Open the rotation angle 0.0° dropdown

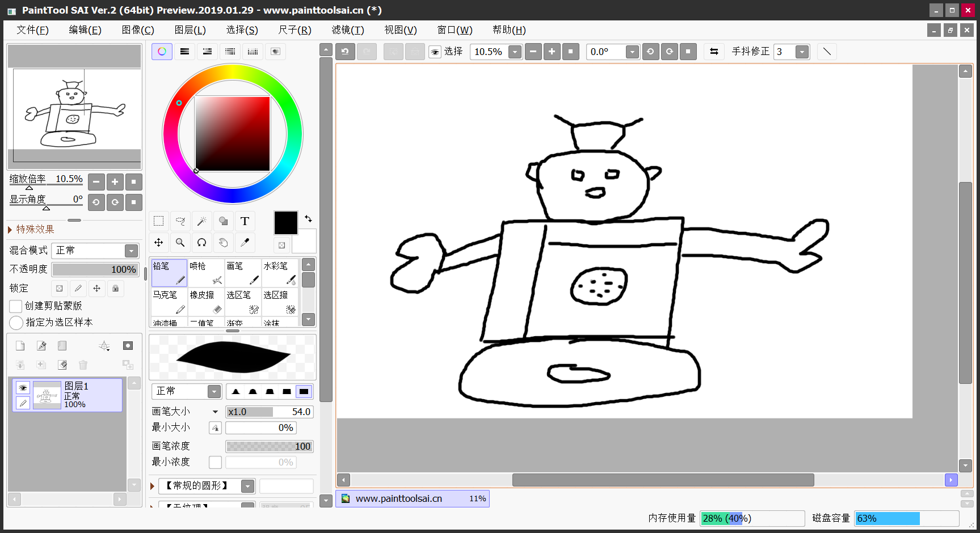[x=632, y=52]
